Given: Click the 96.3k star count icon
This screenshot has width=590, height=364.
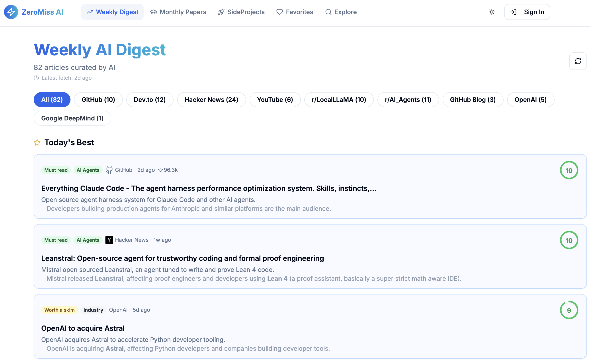Looking at the screenshot, I should click(x=160, y=170).
